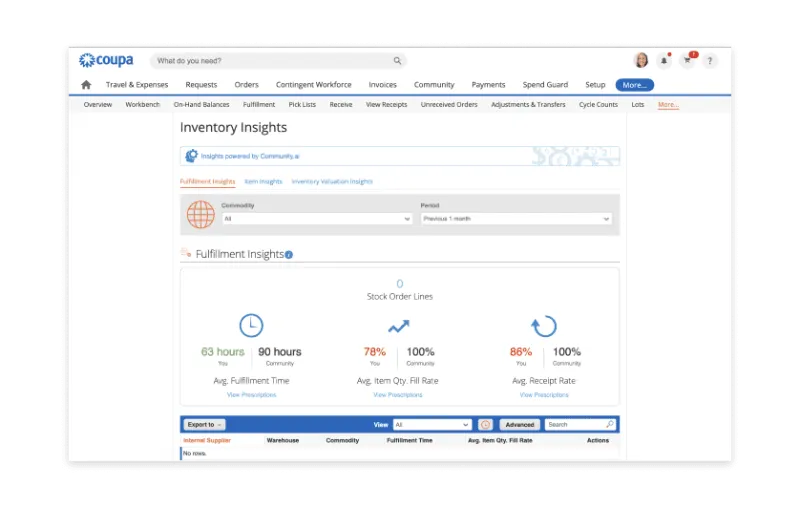Open the notifications bell
800x507 pixels.
[x=664, y=61]
